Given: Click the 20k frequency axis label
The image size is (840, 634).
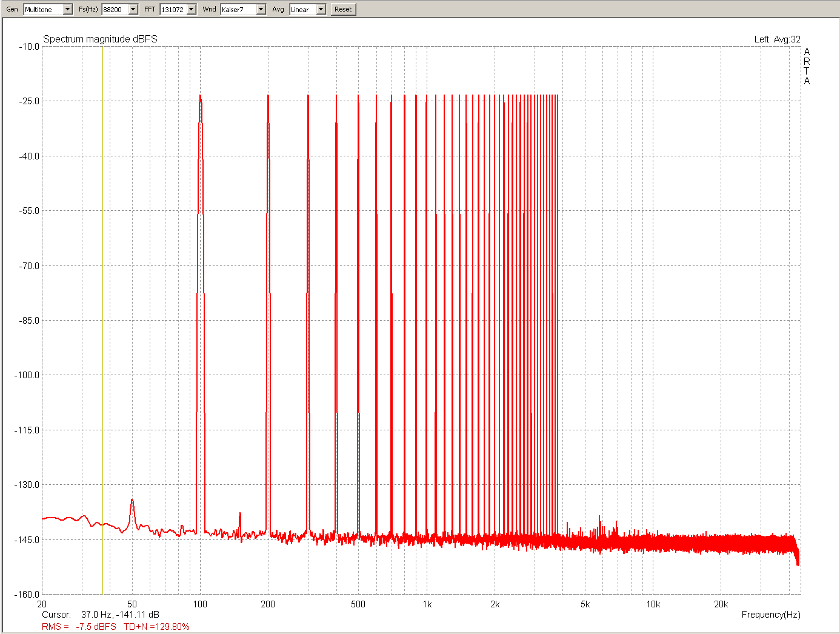Looking at the screenshot, I should 721,604.
